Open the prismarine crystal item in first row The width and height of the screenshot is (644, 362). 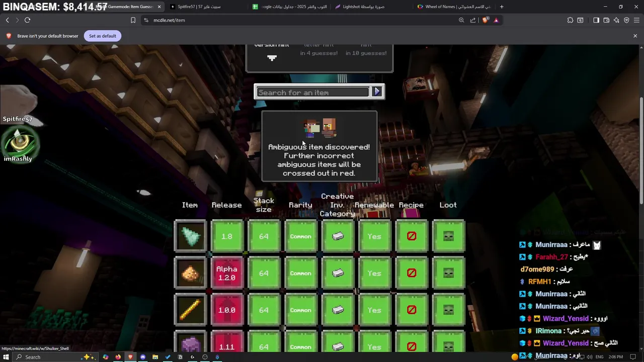point(190,236)
